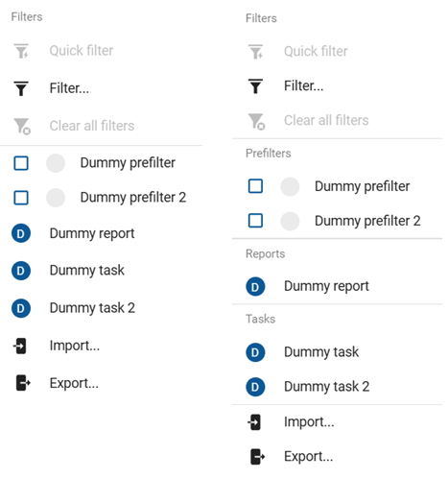The height and width of the screenshot is (479, 448).
Task: Click the grey circle beside Dummy prefilter 2 in the right menu
Action: point(290,221)
